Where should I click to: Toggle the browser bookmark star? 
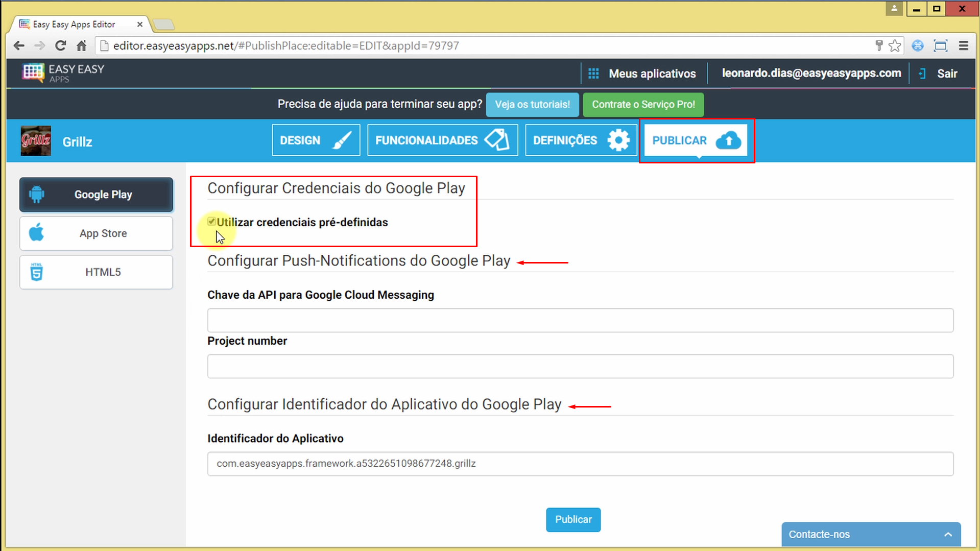click(x=894, y=45)
